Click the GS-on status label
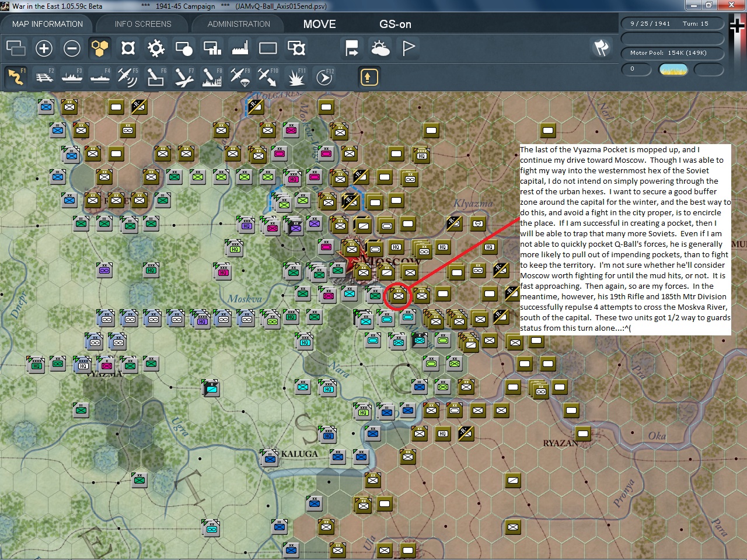The image size is (747, 560). point(395,24)
